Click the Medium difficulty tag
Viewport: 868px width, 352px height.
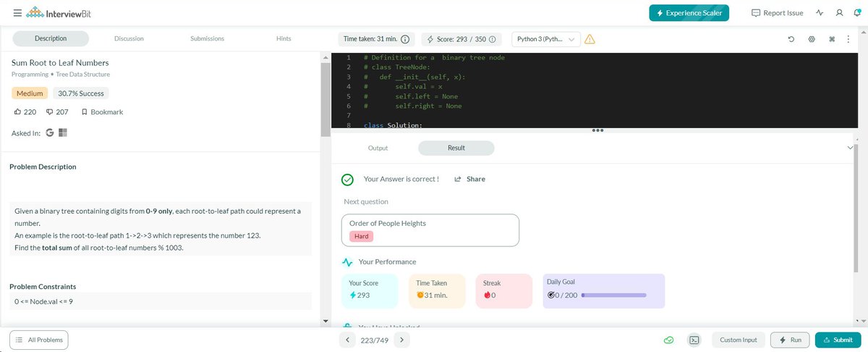coord(30,93)
